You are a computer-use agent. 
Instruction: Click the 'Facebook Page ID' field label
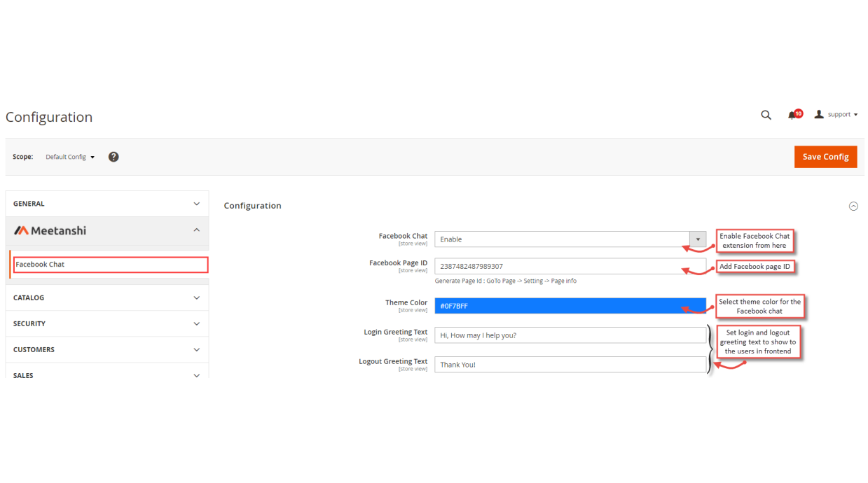(x=398, y=262)
